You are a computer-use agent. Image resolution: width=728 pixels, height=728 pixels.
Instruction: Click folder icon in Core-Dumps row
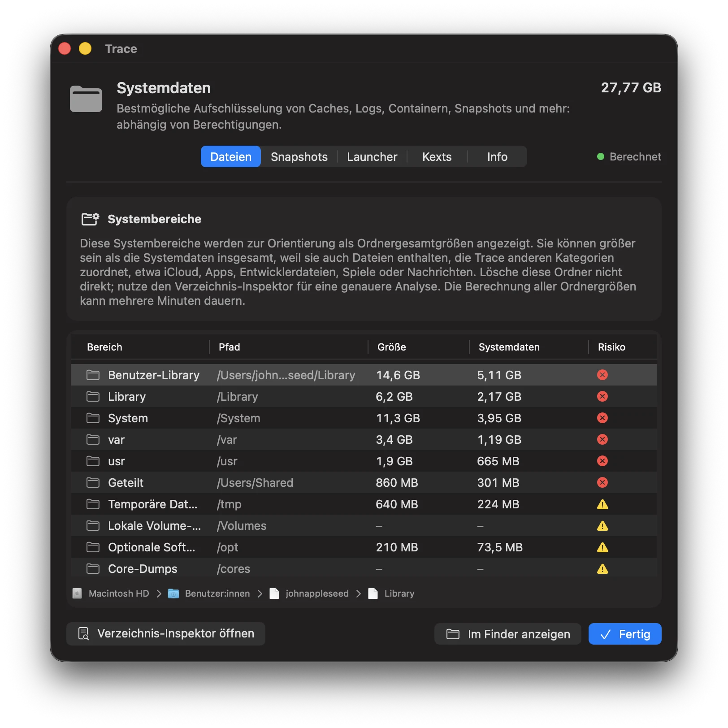[93, 568]
